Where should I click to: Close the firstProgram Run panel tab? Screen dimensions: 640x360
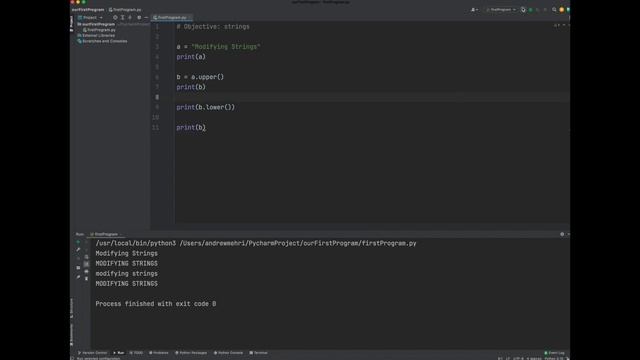121,234
